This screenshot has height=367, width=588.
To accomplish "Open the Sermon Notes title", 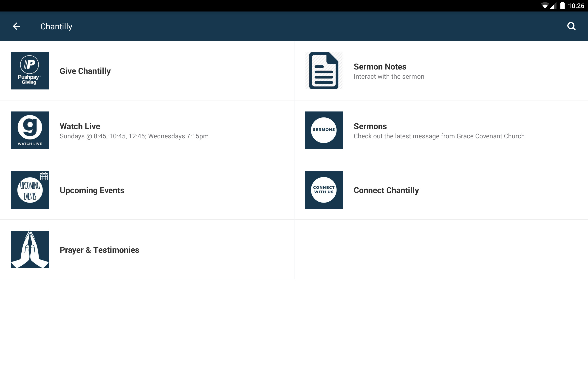I will [380, 67].
